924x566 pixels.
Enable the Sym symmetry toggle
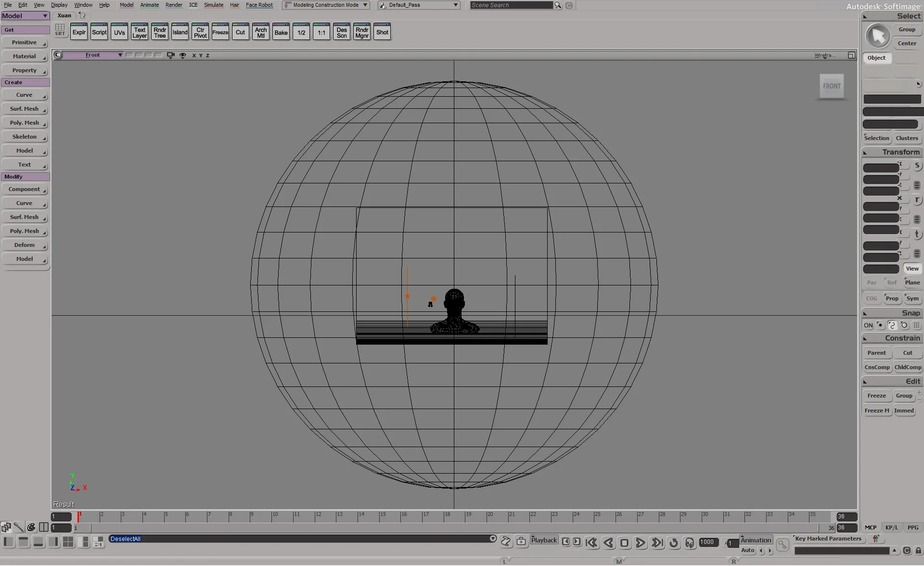pyautogui.click(x=912, y=298)
